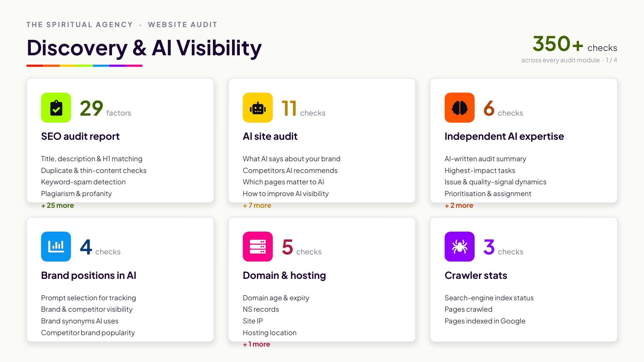The width and height of the screenshot is (644, 362).
Task: Click the green clipboard SEO audit icon
Action: [x=56, y=108]
